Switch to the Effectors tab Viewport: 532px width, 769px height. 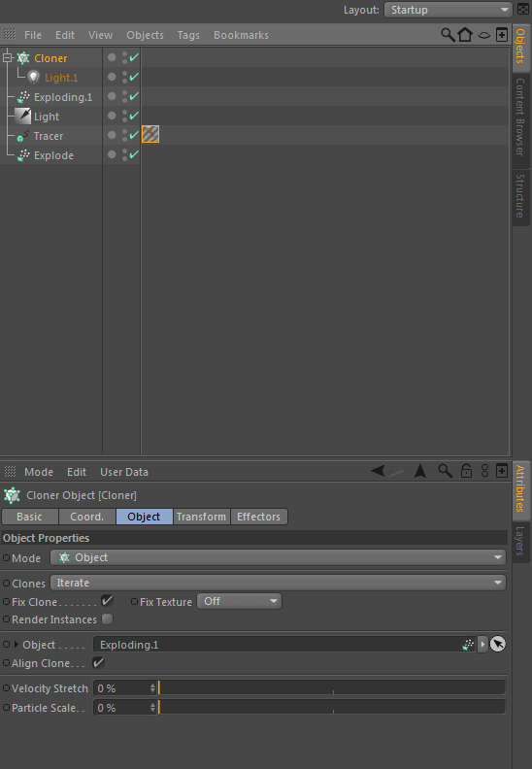[259, 517]
